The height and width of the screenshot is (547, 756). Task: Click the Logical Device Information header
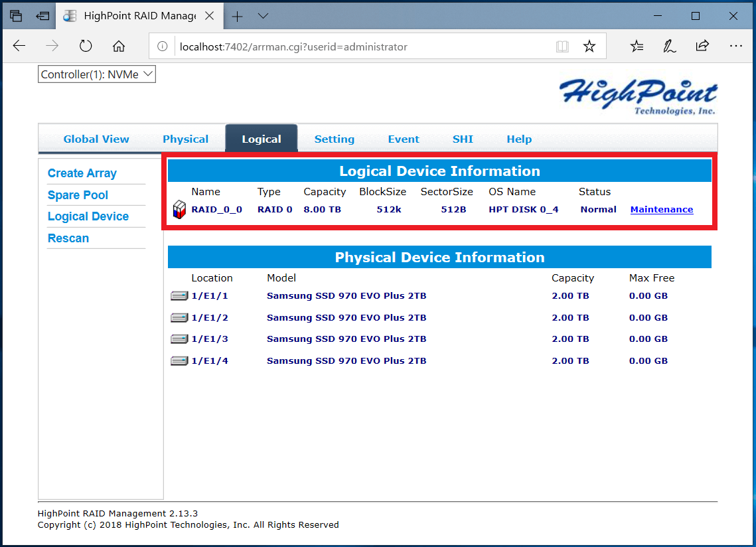point(439,171)
